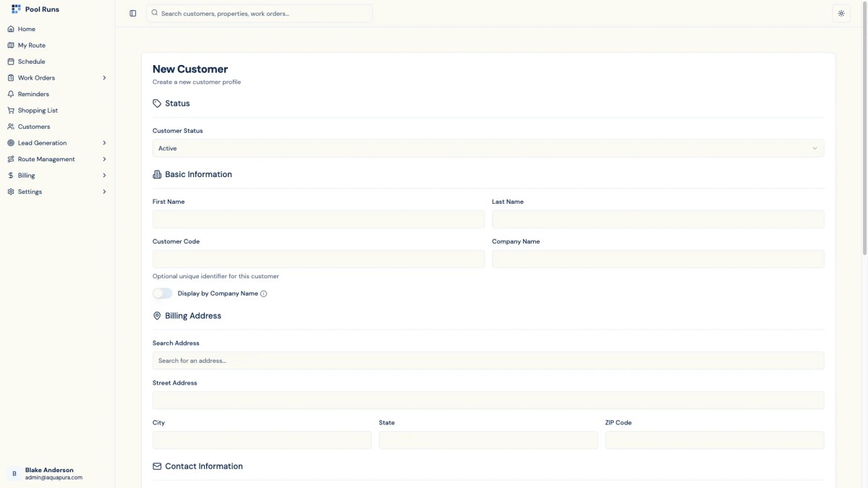Click the Last Name input field
This screenshot has width=868, height=488.
click(x=658, y=219)
